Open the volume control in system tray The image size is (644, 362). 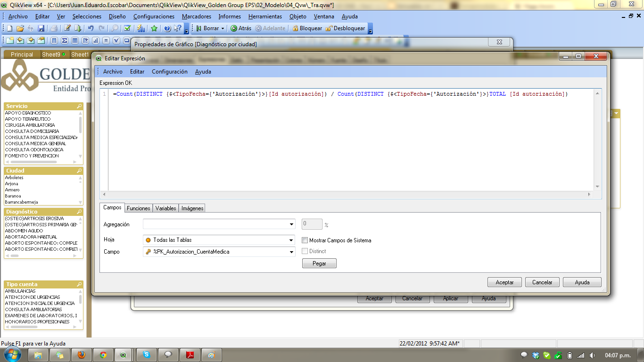point(592,355)
